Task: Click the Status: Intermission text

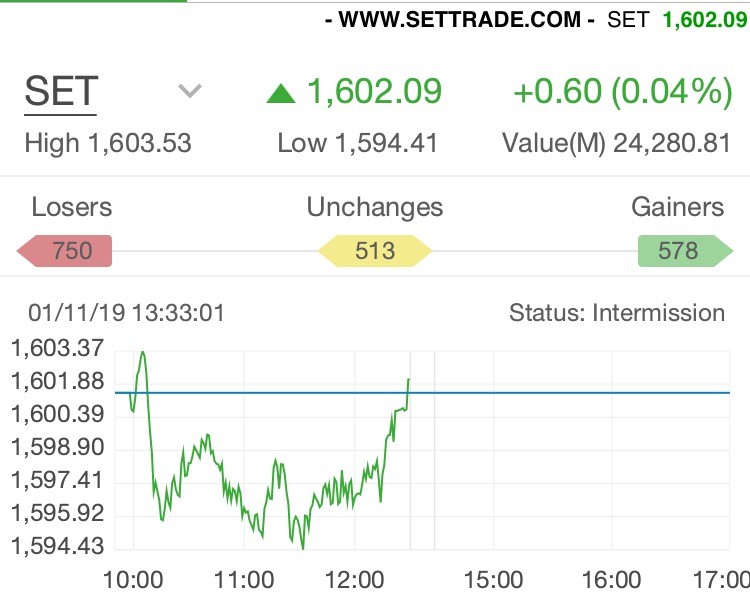Action: click(617, 313)
